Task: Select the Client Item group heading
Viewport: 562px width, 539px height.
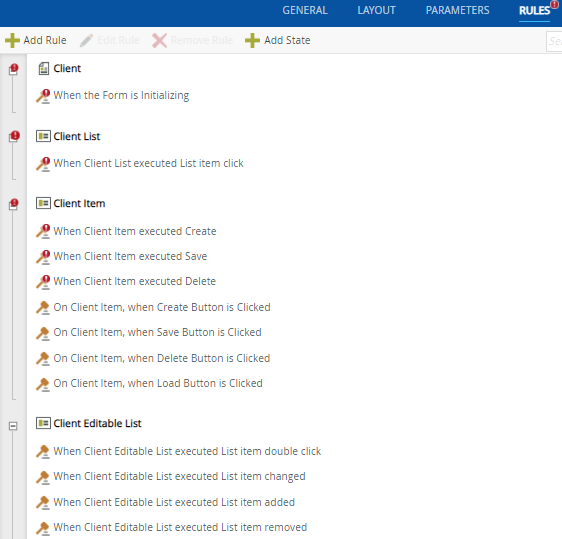Action: [x=79, y=203]
